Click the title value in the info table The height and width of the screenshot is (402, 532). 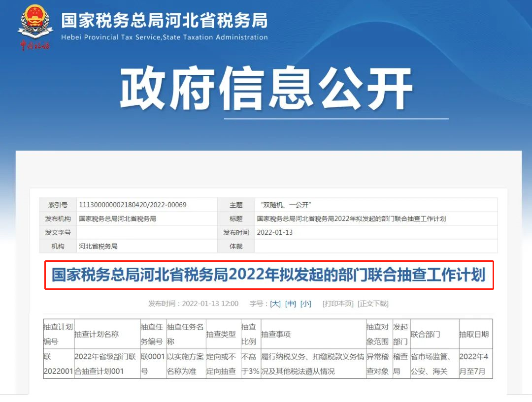coord(351,218)
